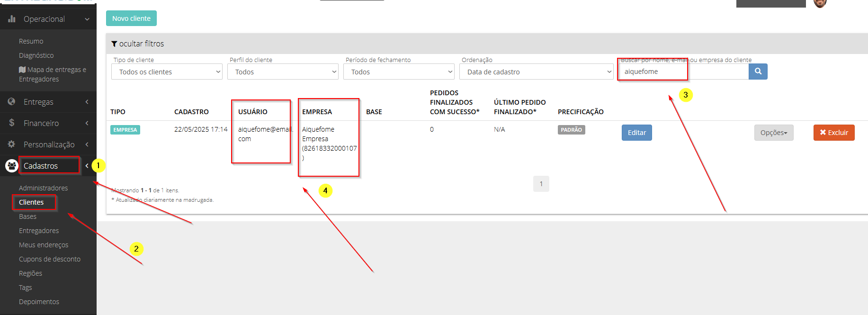Expand the Personalização section arrow
Screen dimensions: 868x315
[x=87, y=144]
